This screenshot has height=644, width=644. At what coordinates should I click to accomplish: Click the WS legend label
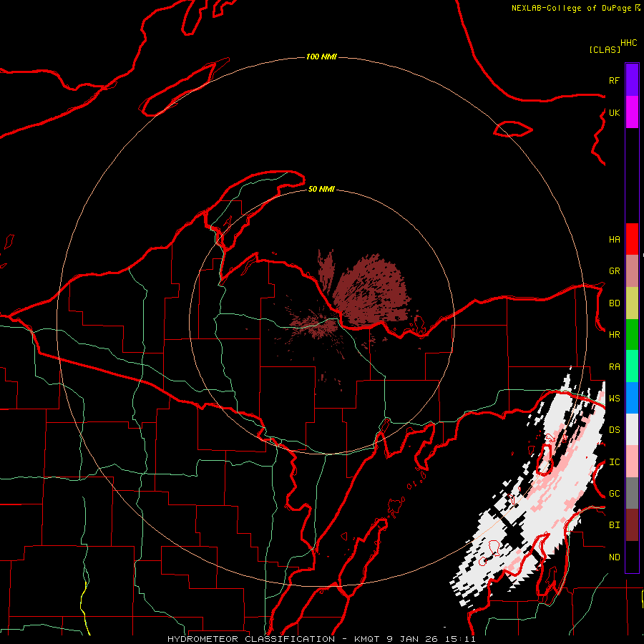tap(614, 399)
